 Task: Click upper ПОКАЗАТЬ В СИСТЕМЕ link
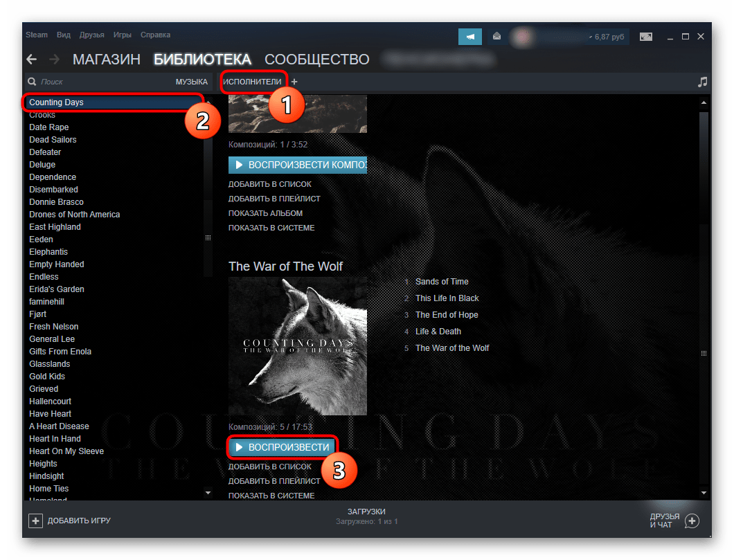coord(271,228)
